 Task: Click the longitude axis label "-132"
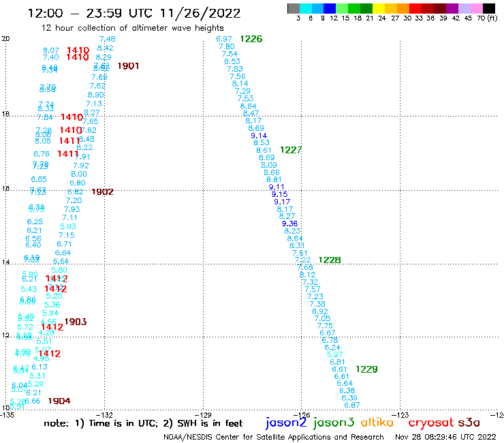tap(105, 415)
